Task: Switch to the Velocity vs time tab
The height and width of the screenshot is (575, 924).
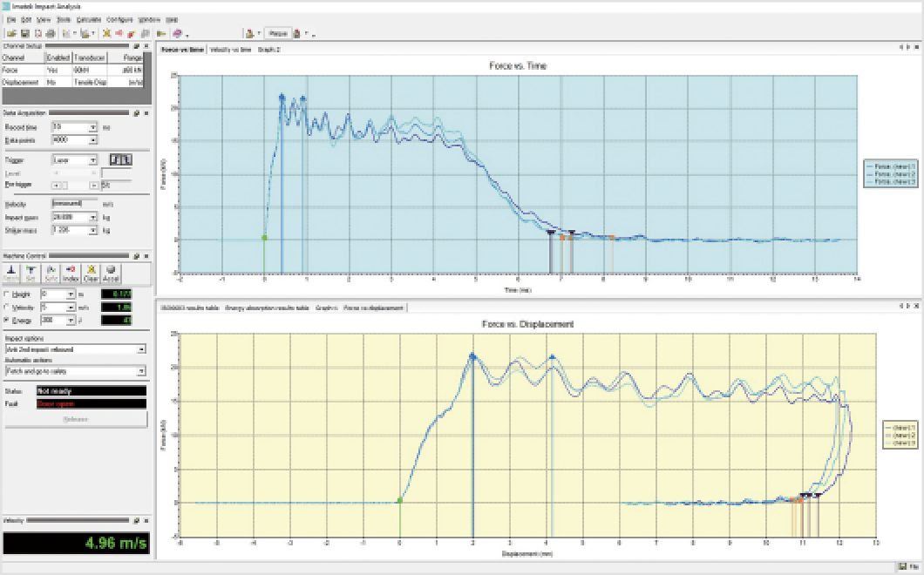Action: [x=230, y=50]
